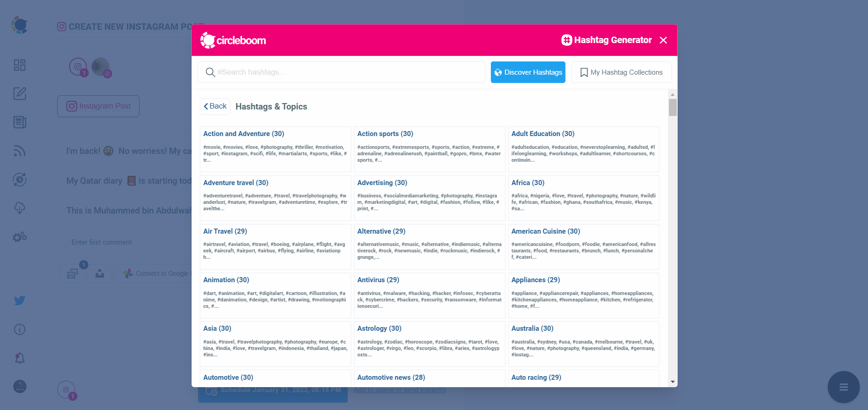
Task: Open floating menu button bottom right
Action: click(x=844, y=387)
